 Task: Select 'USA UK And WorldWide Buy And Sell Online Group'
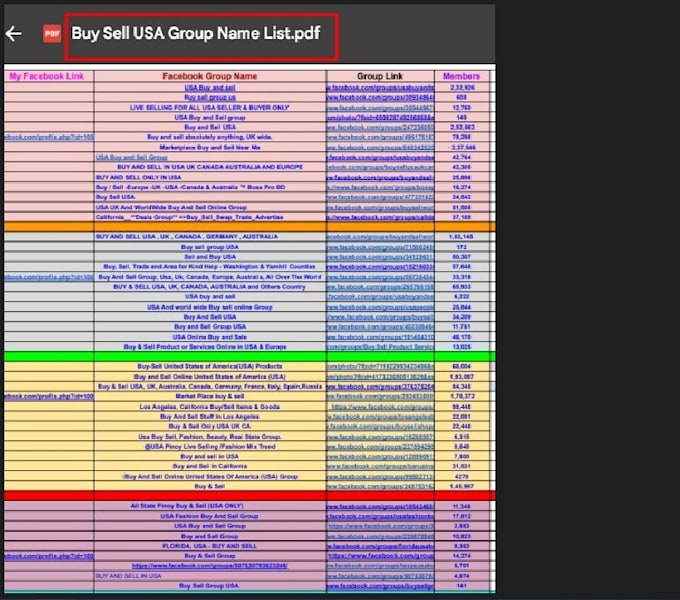[x=171, y=207]
